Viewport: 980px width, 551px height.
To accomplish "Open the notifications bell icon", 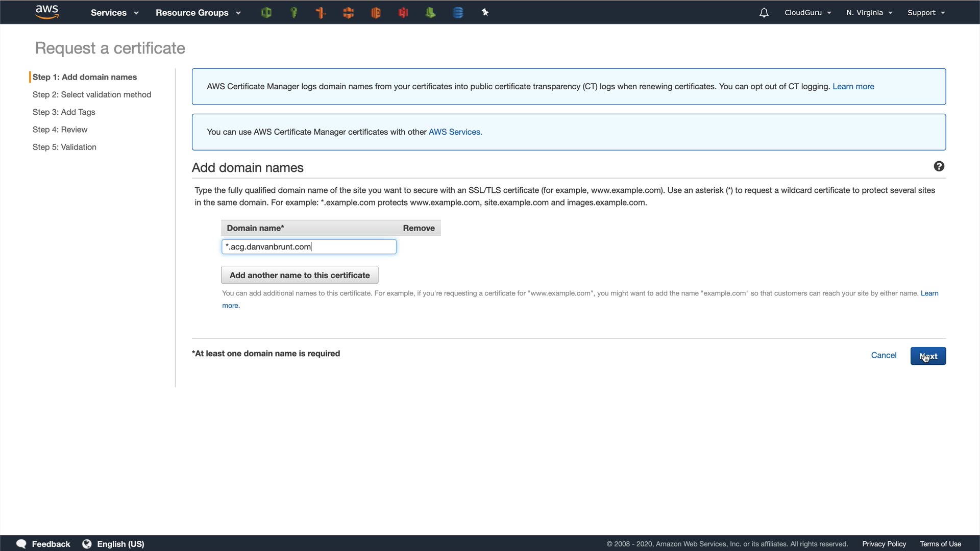I will pyautogui.click(x=764, y=13).
